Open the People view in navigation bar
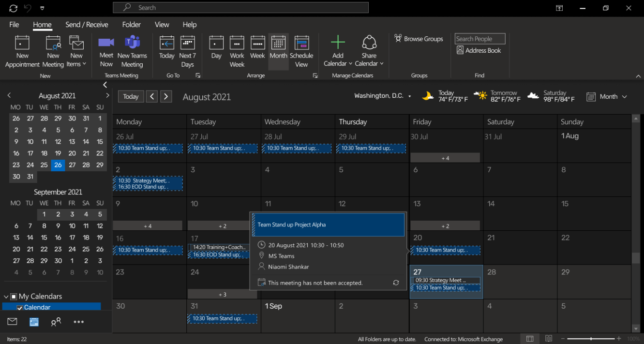Viewport: 644px width, 344px height. (56, 322)
